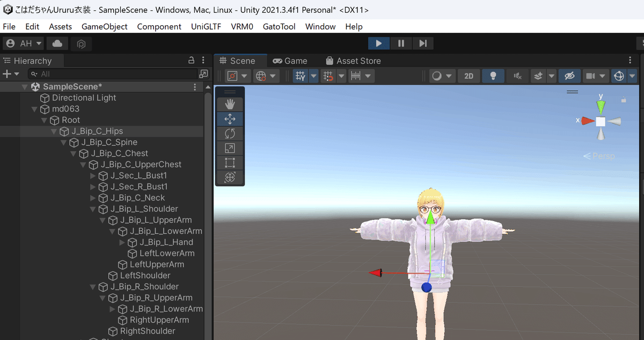Viewport: 644px width, 340px height.
Task: Select LeftShoulder in Hierarchy
Action: (x=145, y=276)
